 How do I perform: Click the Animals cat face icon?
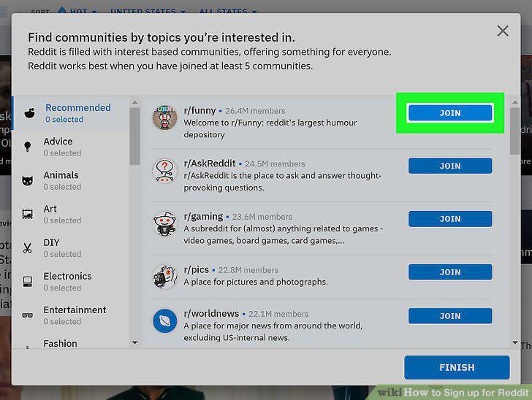pyautogui.click(x=28, y=181)
